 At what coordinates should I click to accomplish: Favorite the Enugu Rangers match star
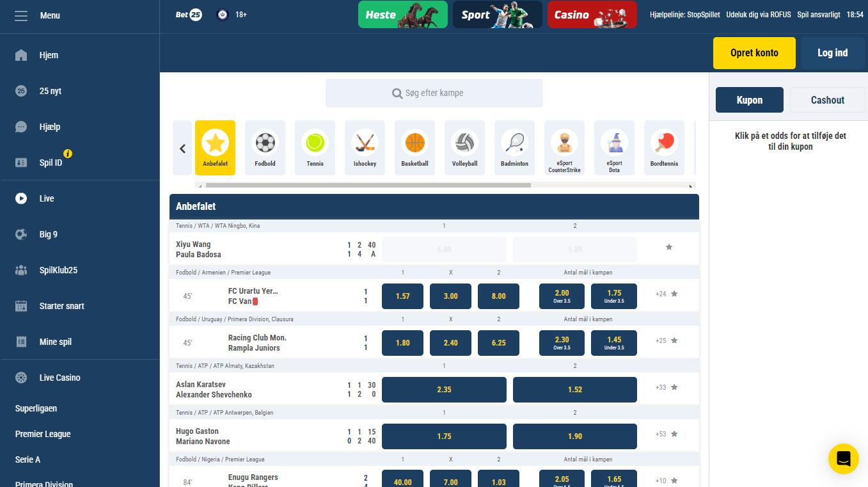[674, 481]
